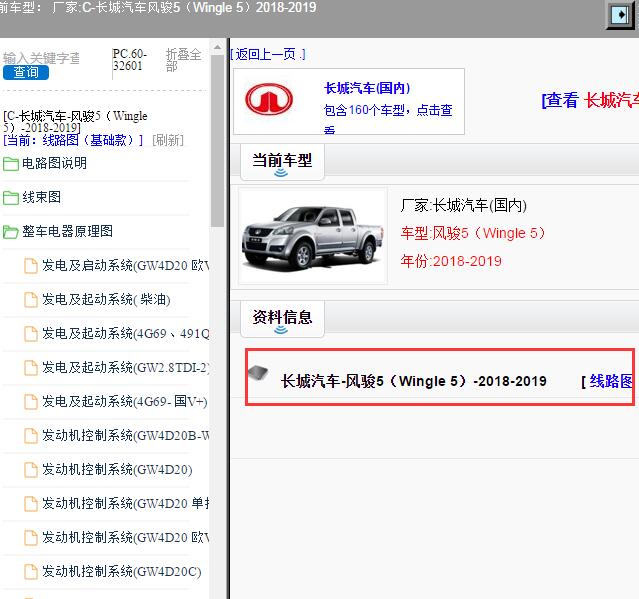Select the 当前车型 tab

(x=282, y=161)
